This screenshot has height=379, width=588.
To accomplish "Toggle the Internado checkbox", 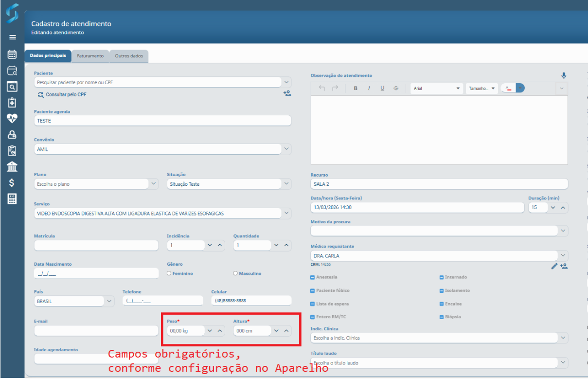I will click(442, 277).
